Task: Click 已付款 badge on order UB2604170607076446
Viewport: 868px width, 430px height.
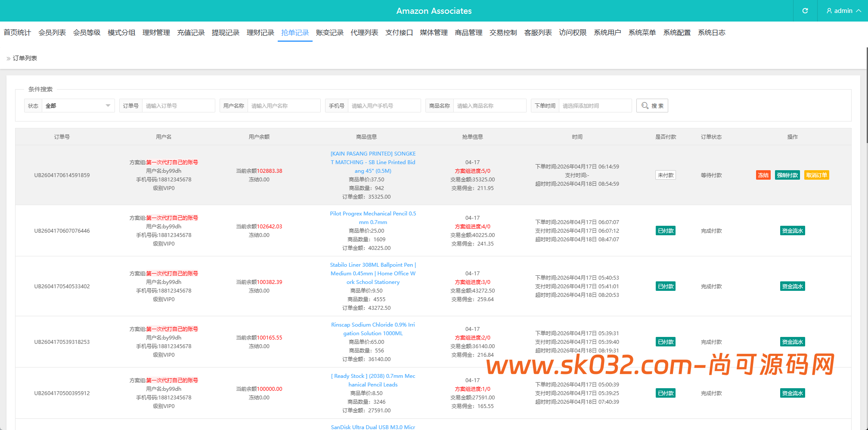Action: click(666, 231)
